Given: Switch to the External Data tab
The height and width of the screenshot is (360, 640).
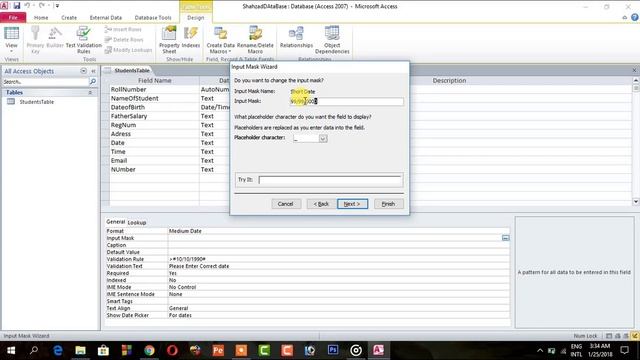Looking at the screenshot, I should pos(106,18).
